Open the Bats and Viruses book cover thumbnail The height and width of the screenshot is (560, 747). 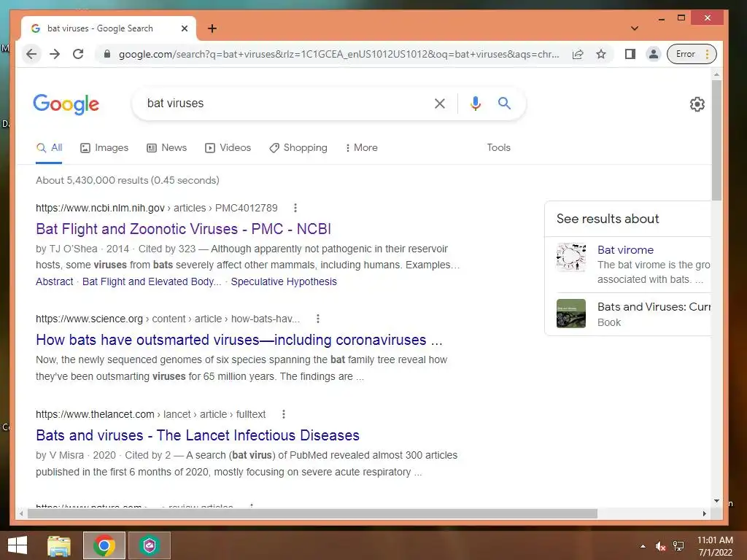point(570,314)
